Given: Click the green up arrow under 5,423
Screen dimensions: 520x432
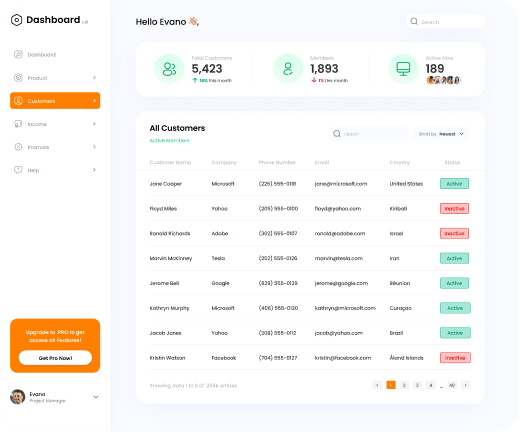Looking at the screenshot, I should (195, 80).
